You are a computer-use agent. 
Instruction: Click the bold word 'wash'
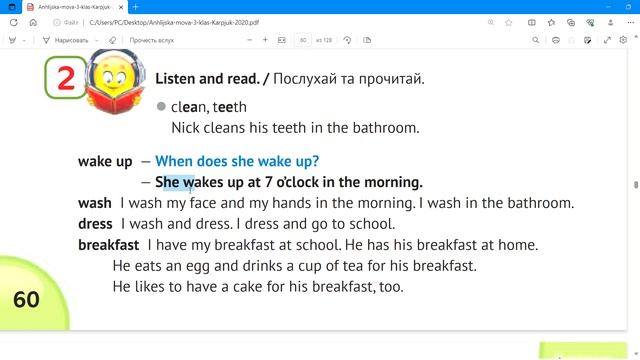click(x=95, y=203)
